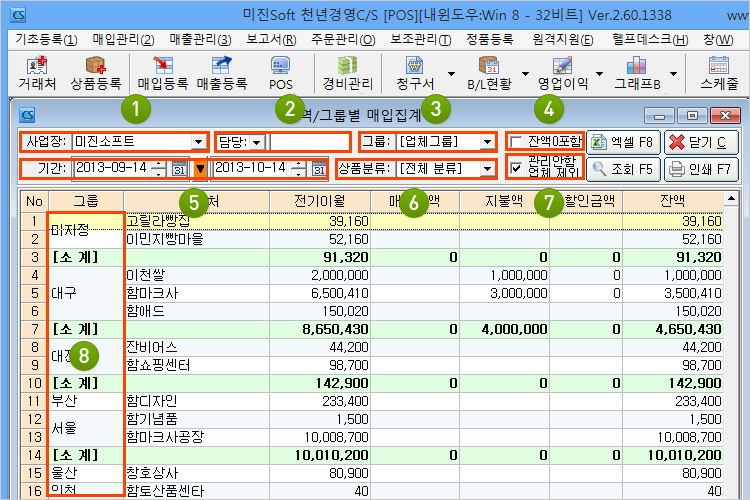This screenshot has width=750, height=500.
Task: Open 주문관리(O) menu
Action: click(x=343, y=39)
